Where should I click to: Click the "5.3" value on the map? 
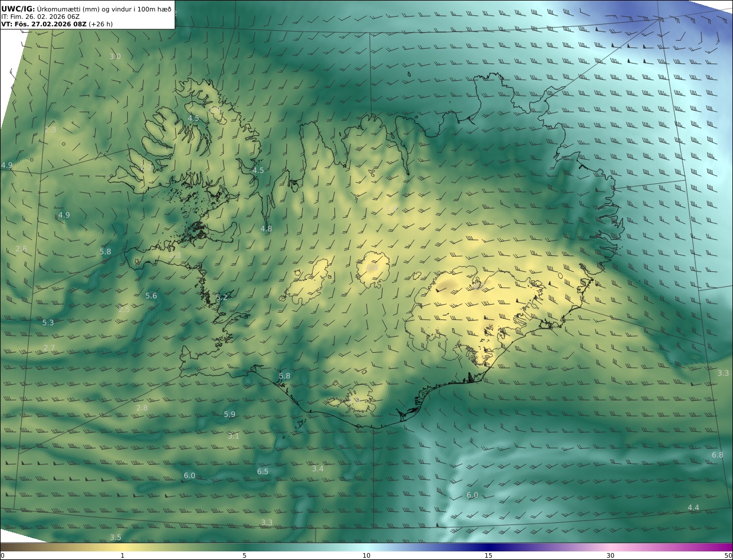48,322
